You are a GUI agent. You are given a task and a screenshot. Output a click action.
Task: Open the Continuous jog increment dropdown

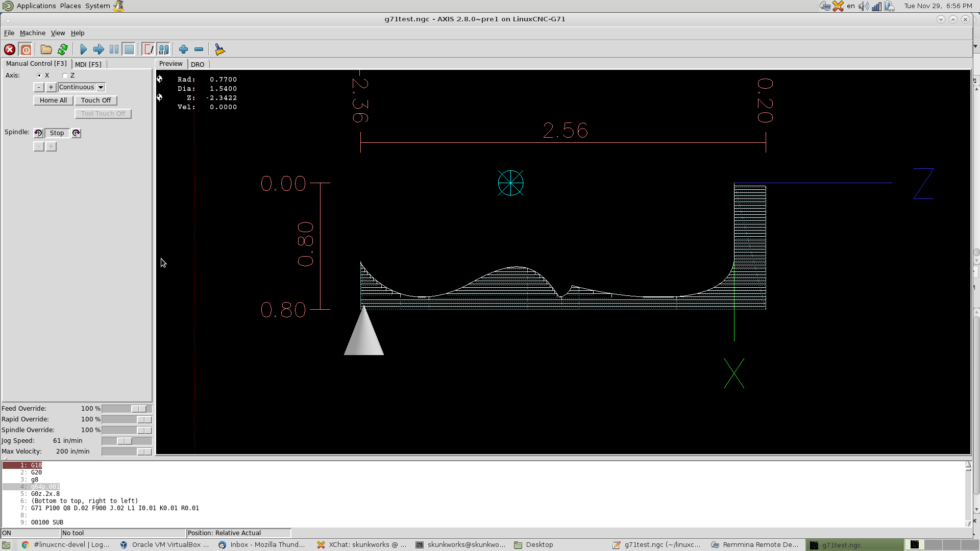pyautogui.click(x=81, y=87)
